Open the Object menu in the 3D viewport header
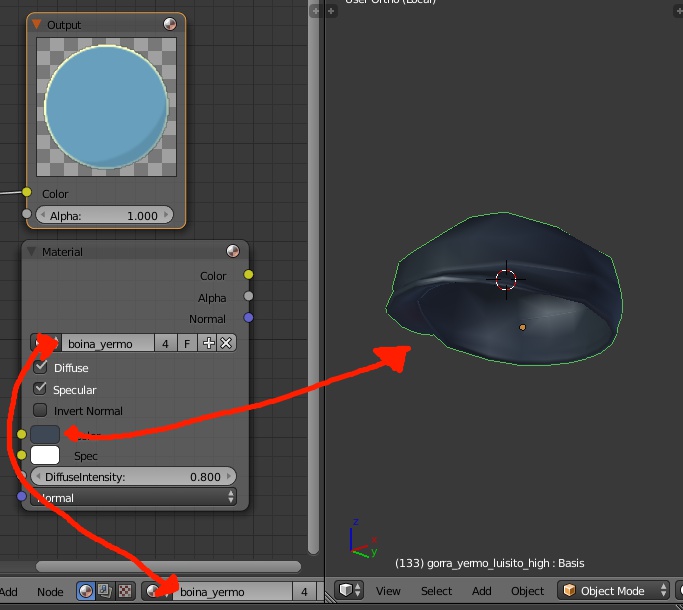Screen dimensions: 683x610 coord(527,591)
